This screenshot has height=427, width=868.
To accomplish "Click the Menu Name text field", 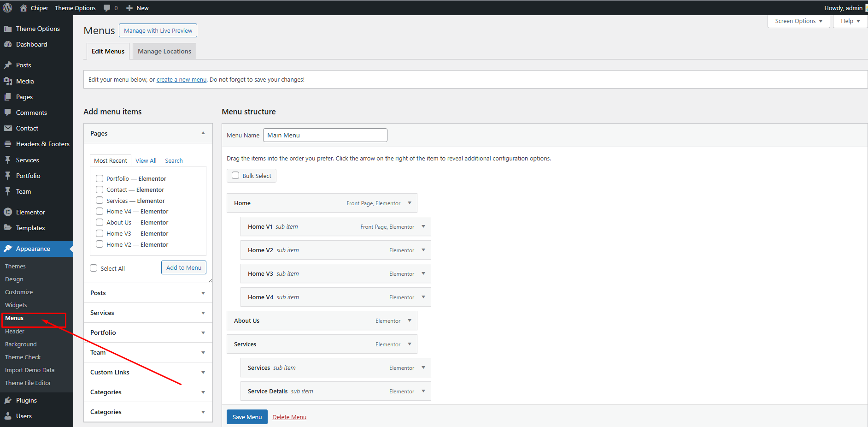I will coord(325,135).
